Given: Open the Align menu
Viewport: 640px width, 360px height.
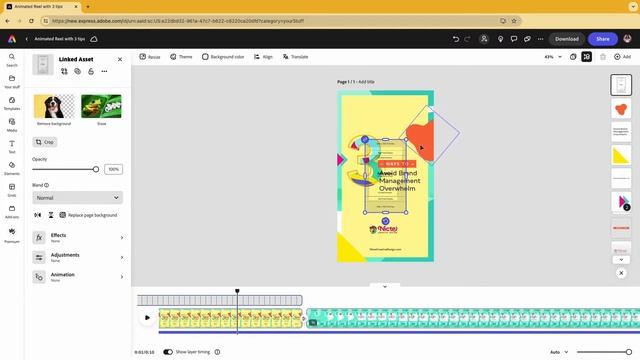Looking at the screenshot, I should click(x=263, y=57).
